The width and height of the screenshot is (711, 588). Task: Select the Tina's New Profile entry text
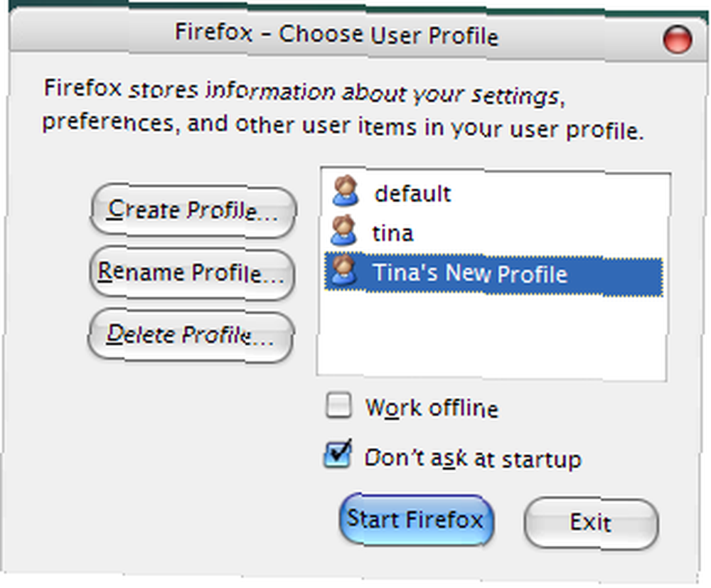(x=470, y=273)
